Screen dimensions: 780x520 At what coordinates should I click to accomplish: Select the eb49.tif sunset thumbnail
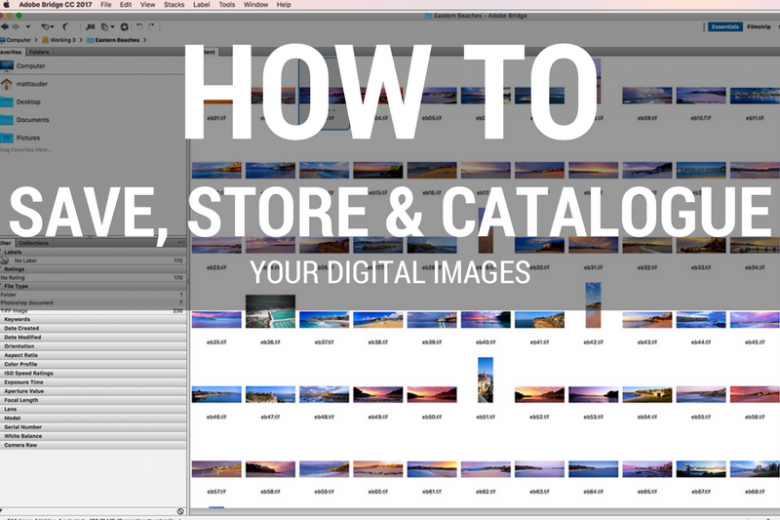[378, 395]
